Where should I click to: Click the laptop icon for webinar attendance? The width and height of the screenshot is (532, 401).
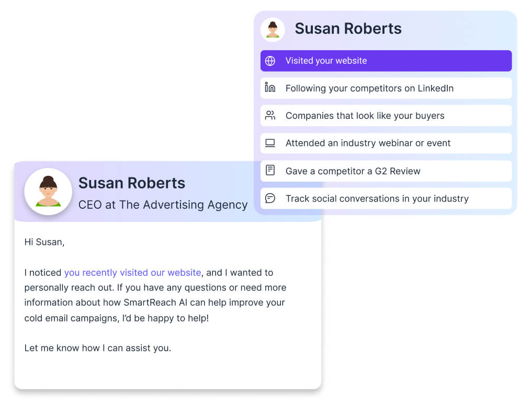coord(270,143)
